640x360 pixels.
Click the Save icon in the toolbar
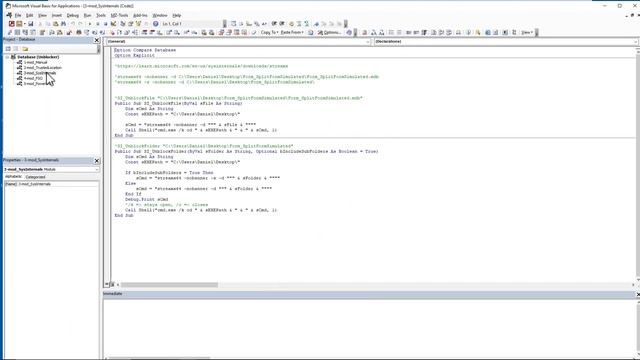(x=31, y=24)
